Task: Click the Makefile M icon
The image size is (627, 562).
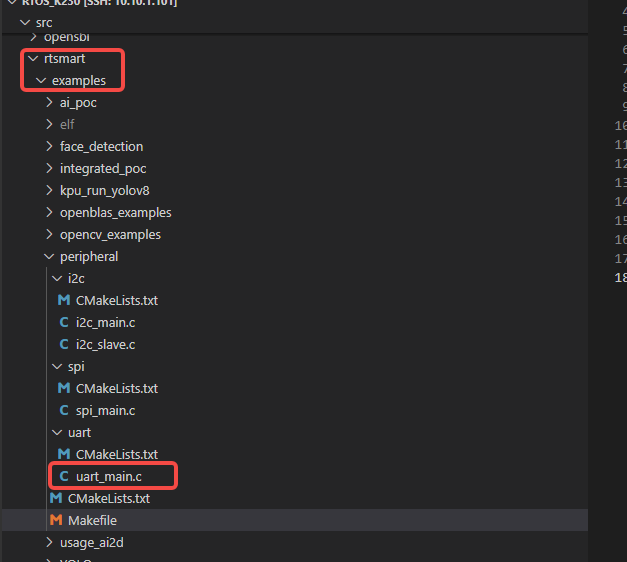Action: click(56, 520)
